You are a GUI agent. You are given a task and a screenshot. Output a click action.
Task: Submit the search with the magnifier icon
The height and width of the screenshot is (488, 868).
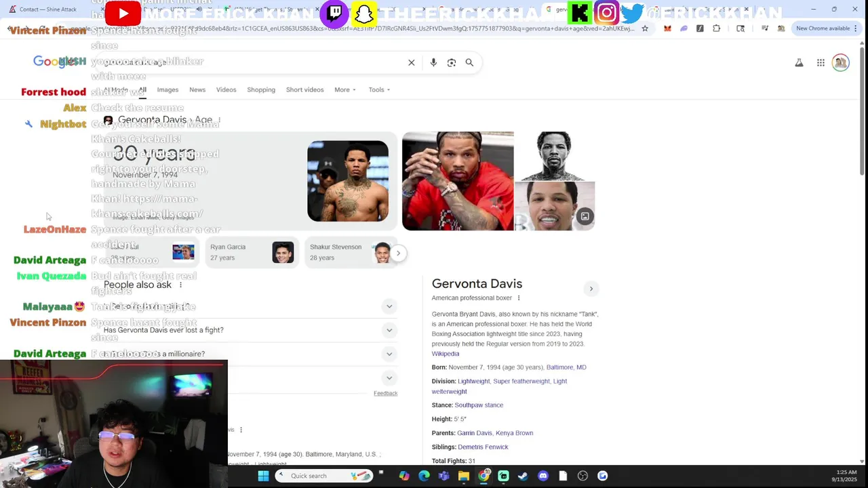click(469, 62)
